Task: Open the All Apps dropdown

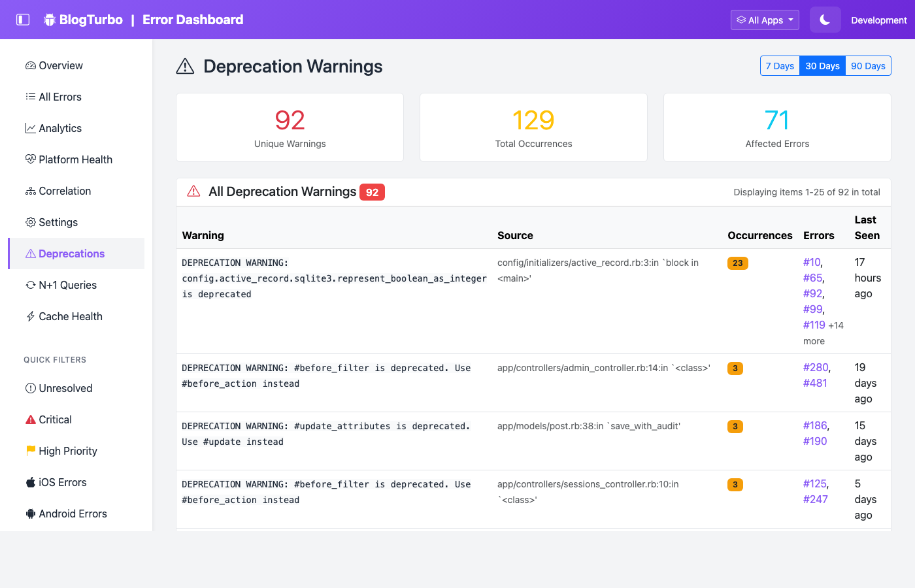Action: click(x=765, y=20)
